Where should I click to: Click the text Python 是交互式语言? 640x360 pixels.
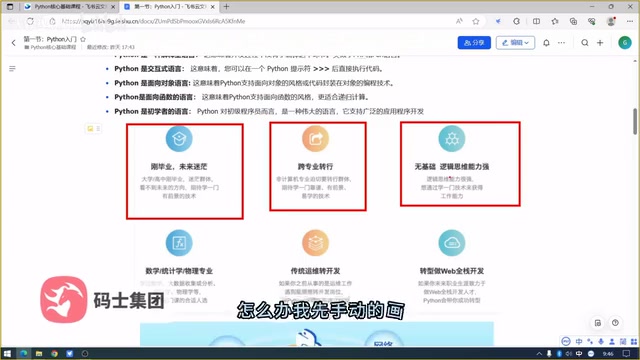pos(149,69)
